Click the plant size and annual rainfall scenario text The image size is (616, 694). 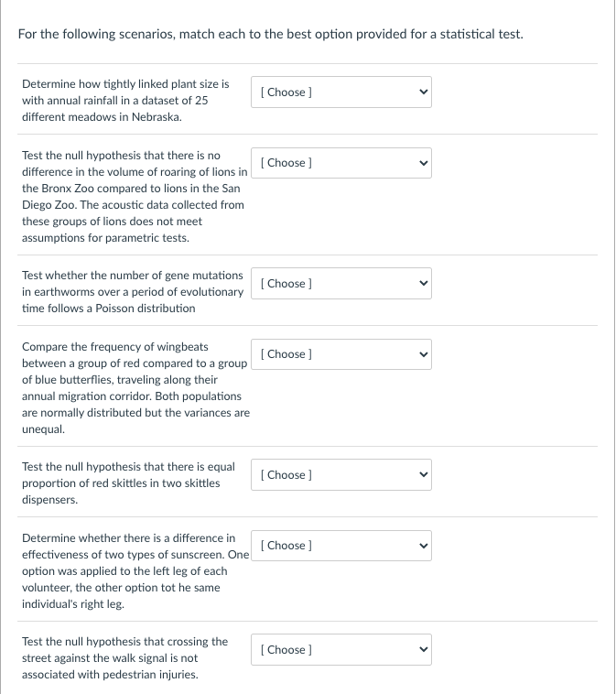[125, 101]
